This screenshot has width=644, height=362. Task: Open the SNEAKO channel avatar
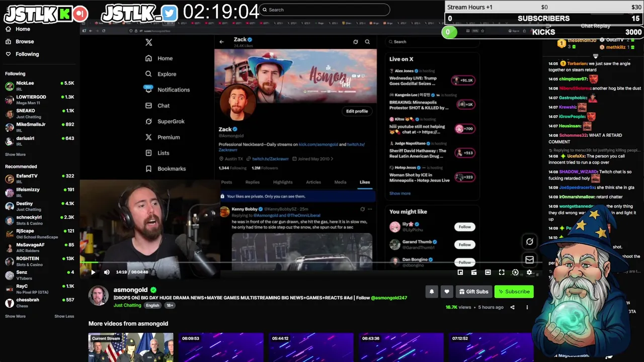click(x=10, y=113)
